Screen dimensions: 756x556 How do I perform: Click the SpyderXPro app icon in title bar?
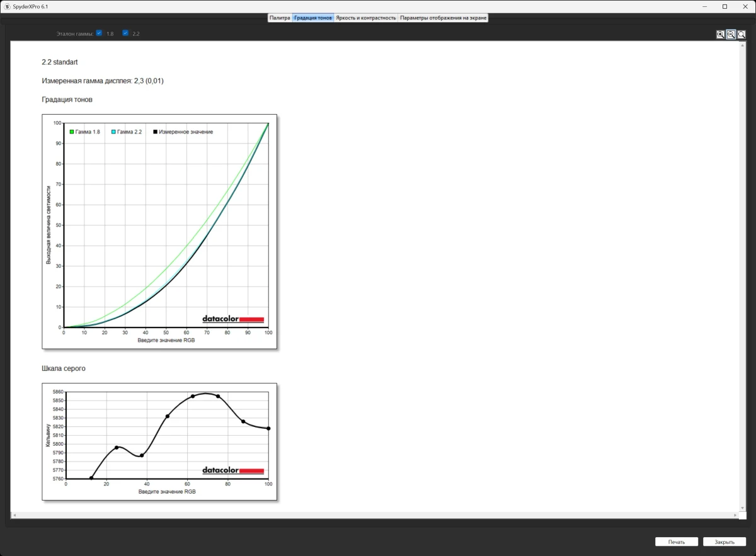tap(7, 6)
